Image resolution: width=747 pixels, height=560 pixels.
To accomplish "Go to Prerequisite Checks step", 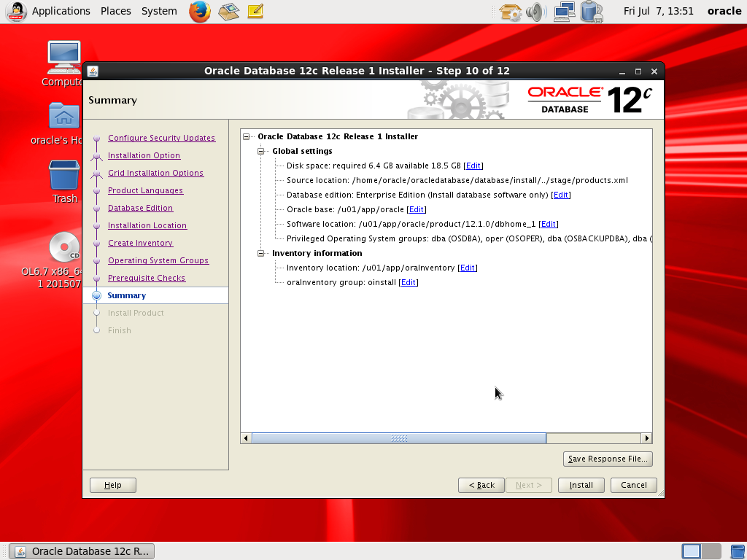I will pyautogui.click(x=147, y=278).
